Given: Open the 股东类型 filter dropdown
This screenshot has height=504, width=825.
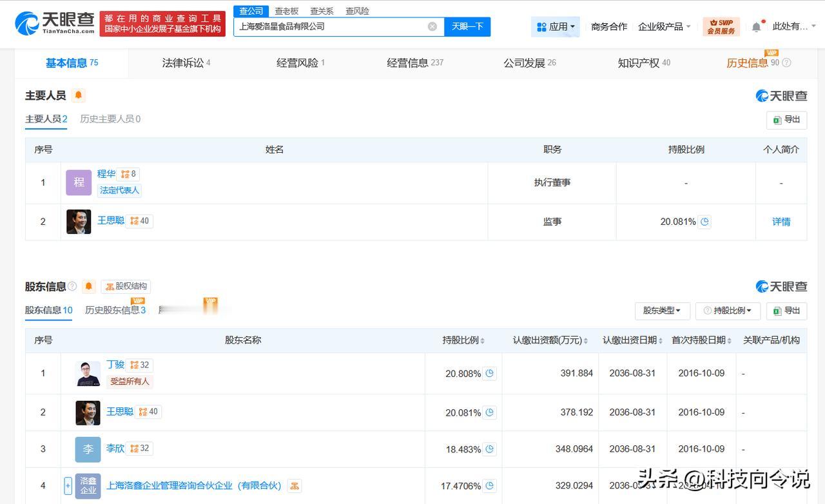Looking at the screenshot, I should 662,311.
